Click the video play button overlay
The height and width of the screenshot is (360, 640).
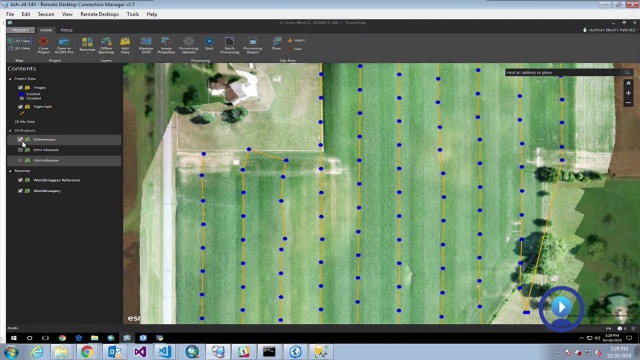tap(561, 308)
